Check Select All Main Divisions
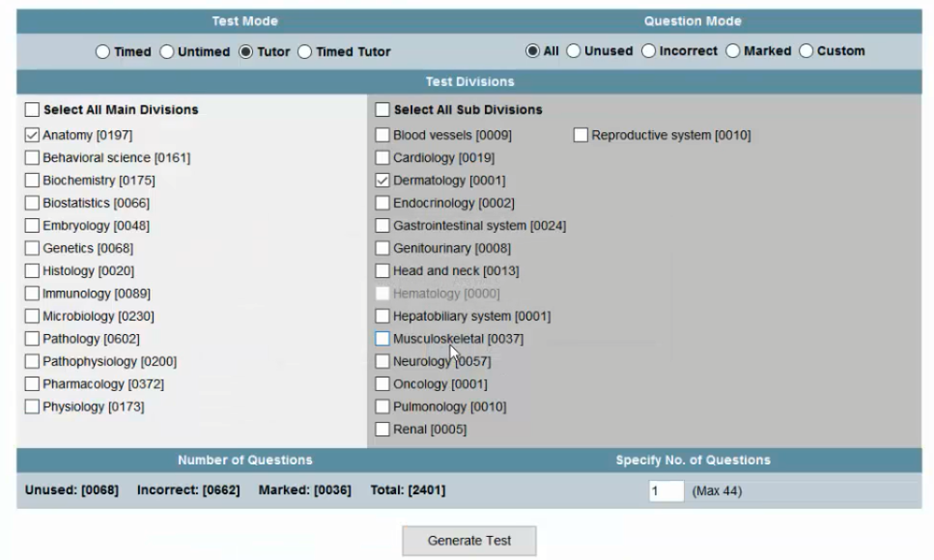 click(32, 110)
